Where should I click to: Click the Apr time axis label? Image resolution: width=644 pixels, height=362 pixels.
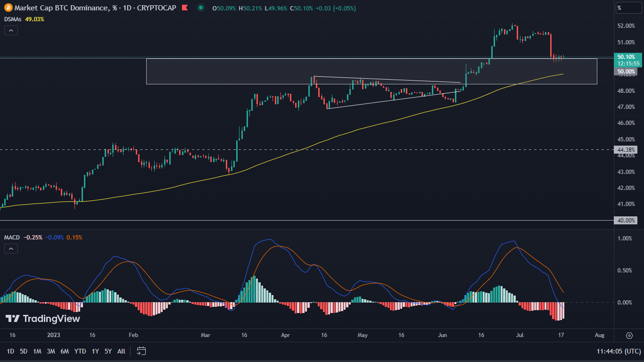click(285, 335)
